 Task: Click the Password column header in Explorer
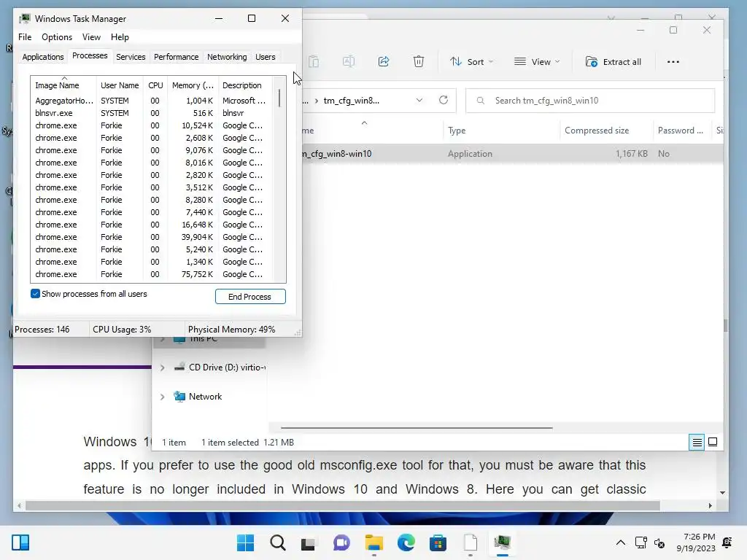(x=681, y=131)
